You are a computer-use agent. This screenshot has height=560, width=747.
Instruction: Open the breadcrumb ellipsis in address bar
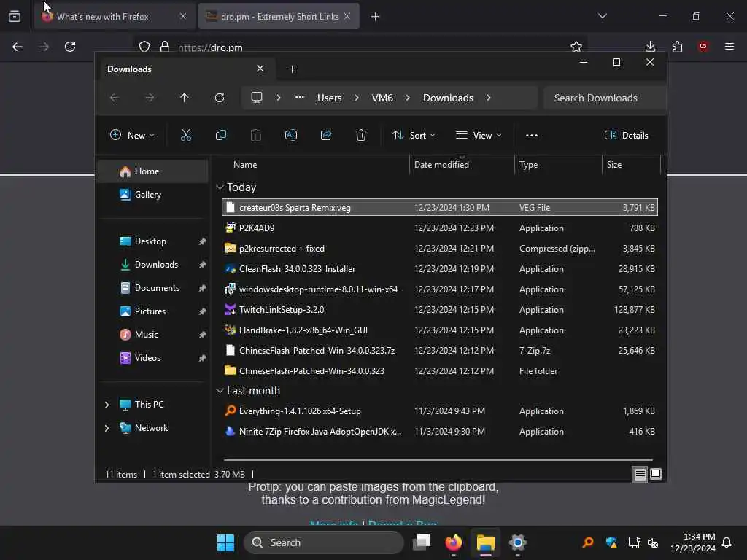coord(300,97)
